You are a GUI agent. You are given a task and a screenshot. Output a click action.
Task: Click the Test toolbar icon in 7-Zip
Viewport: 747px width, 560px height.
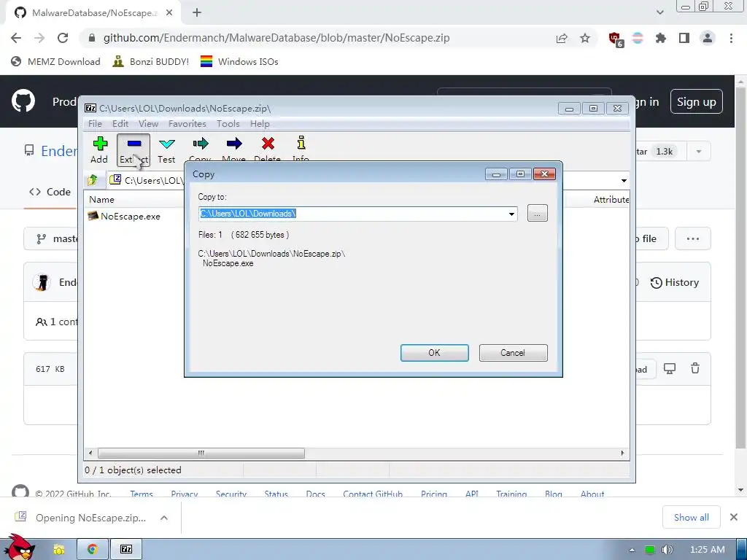166,150
